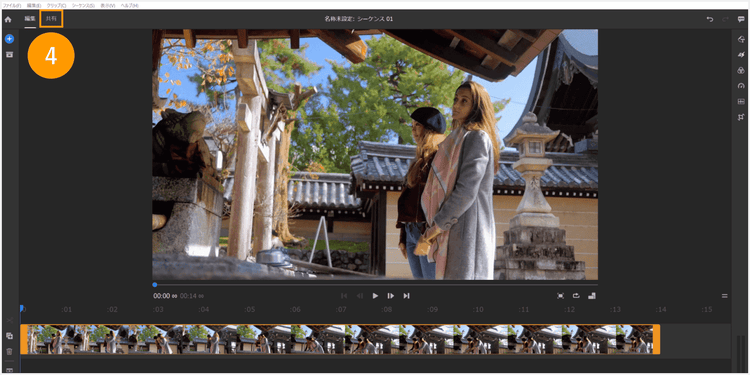Open the project assets panel icon
This screenshot has height=375, width=750.
pyautogui.click(x=10, y=55)
